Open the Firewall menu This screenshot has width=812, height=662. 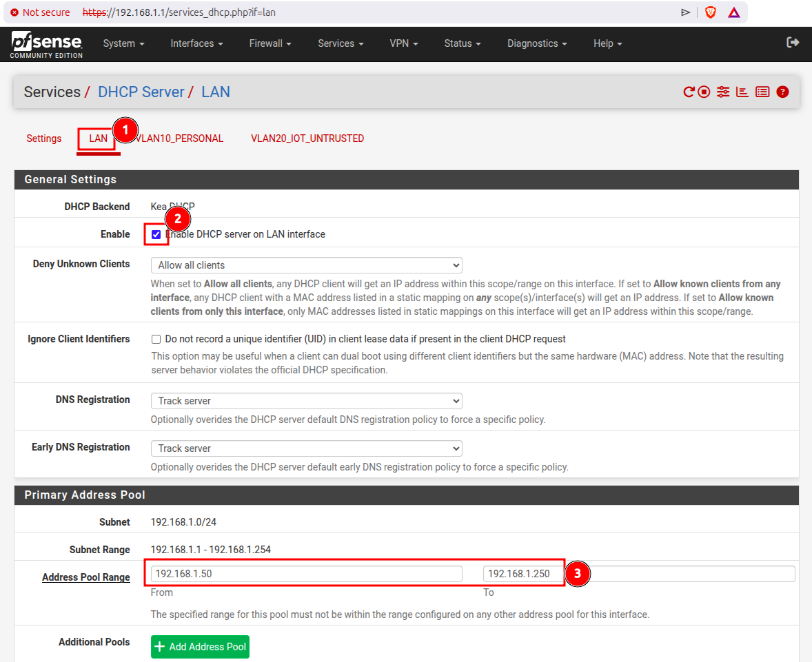[270, 43]
